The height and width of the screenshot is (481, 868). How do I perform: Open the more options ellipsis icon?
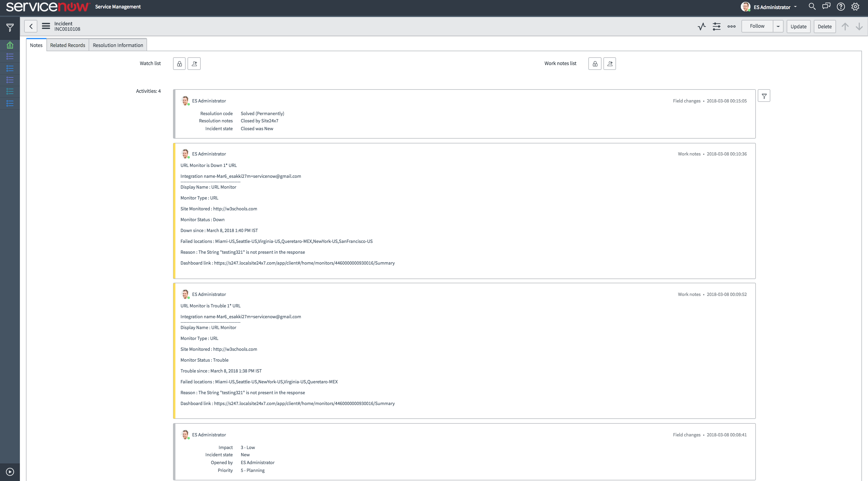[x=731, y=26]
